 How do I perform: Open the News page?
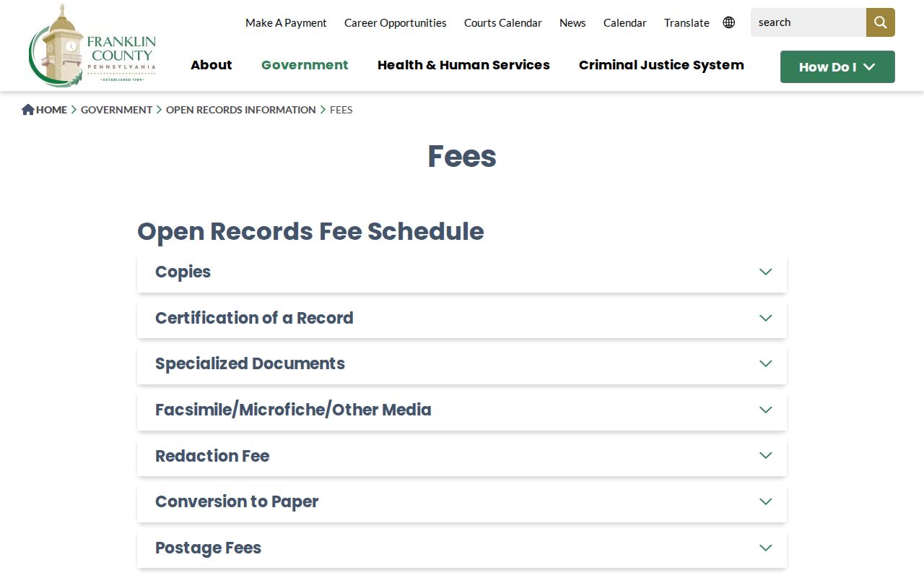[572, 22]
